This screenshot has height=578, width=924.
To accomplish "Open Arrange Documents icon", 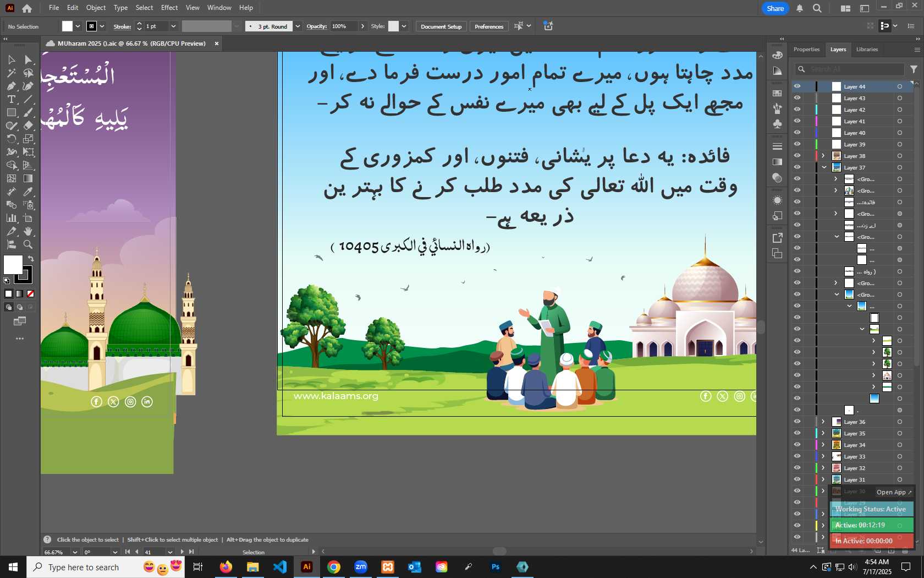I will 845,8.
